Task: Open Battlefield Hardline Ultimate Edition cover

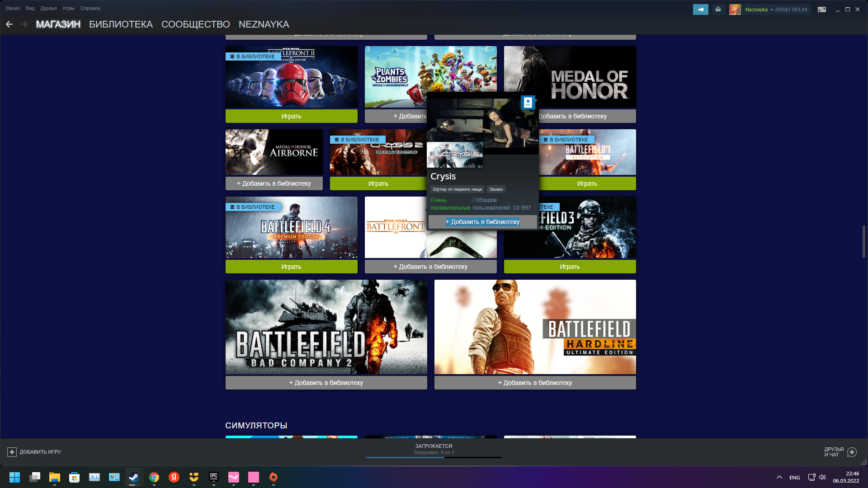Action: pos(535,327)
